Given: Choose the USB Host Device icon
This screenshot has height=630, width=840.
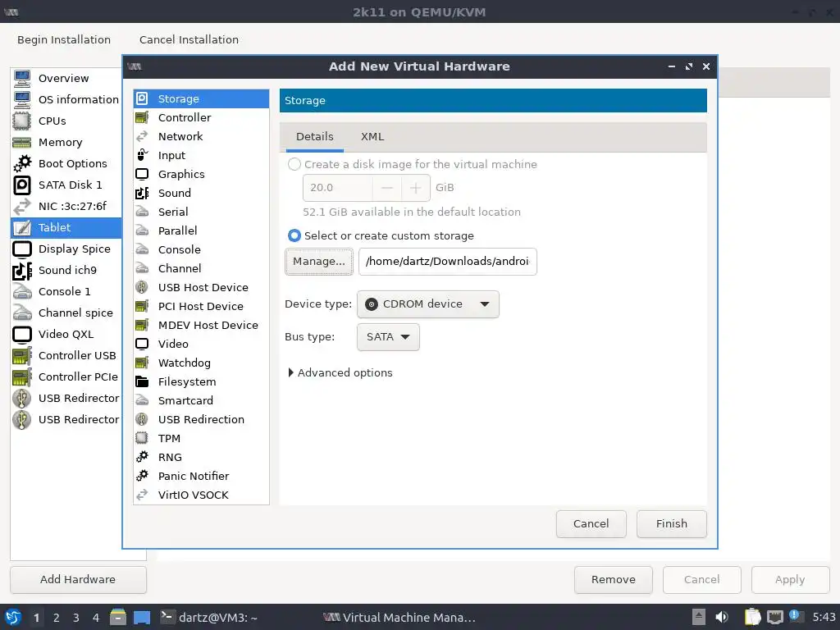Looking at the screenshot, I should (x=142, y=287).
